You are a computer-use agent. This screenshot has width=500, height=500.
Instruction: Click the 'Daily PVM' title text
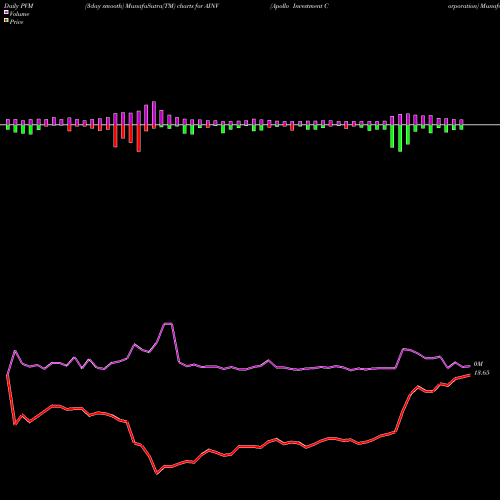point(19,6)
